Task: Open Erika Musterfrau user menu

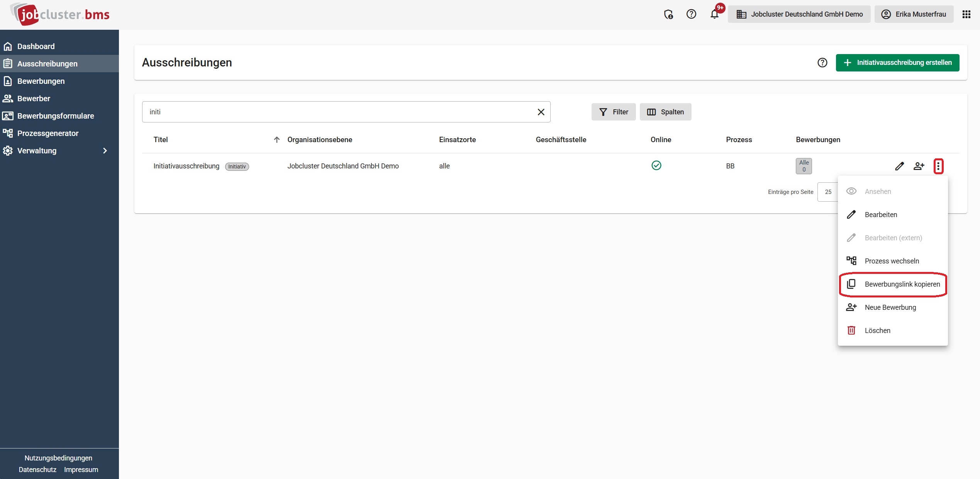Action: (x=914, y=14)
